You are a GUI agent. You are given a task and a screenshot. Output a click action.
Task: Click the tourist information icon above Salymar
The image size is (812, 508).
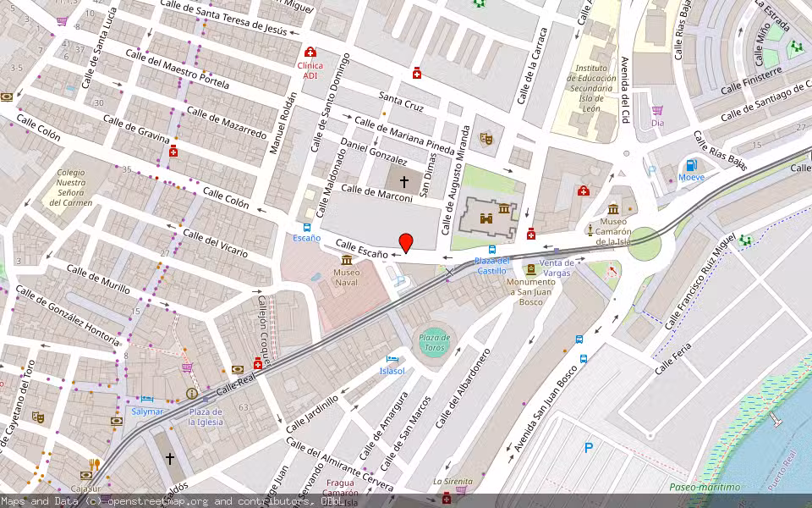[x=191, y=393]
